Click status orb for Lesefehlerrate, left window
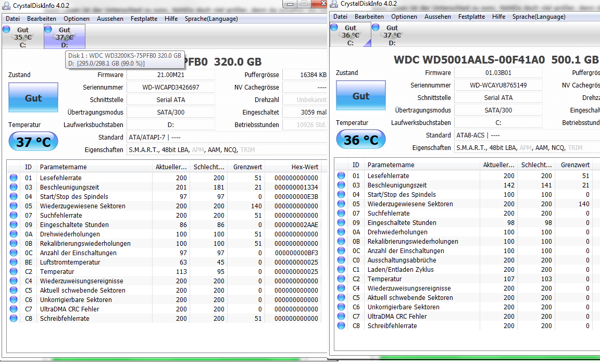The image size is (600, 364). tap(14, 178)
